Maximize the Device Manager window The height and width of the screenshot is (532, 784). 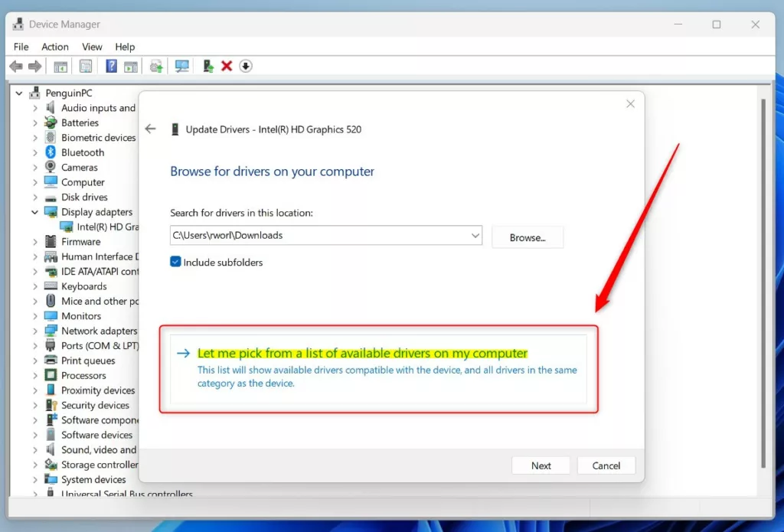(717, 24)
